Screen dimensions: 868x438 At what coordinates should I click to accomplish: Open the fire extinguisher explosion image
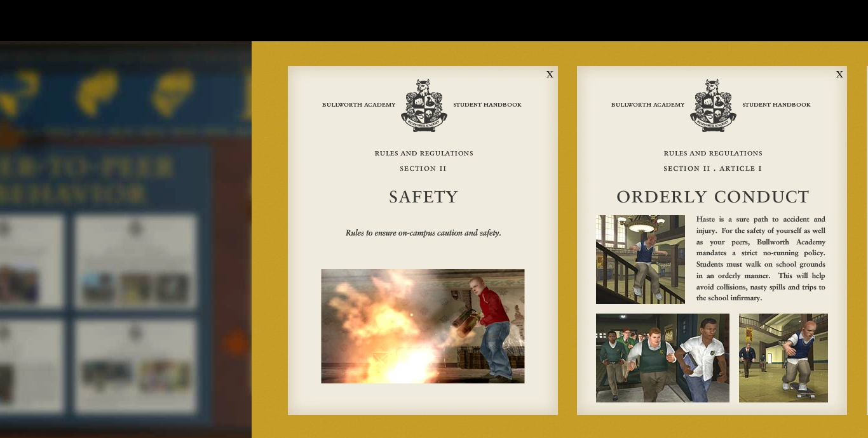coord(423,326)
